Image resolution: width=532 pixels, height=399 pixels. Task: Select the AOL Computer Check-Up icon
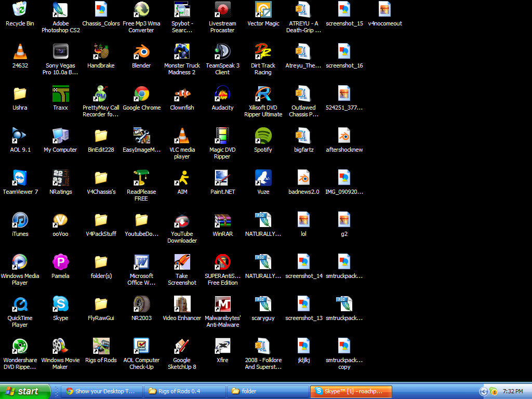pyautogui.click(x=141, y=346)
